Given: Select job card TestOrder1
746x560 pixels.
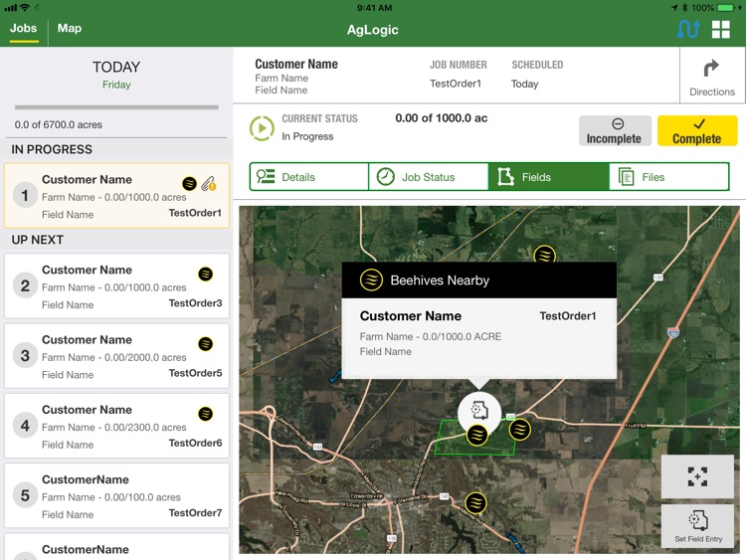Looking at the screenshot, I should 116,196.
